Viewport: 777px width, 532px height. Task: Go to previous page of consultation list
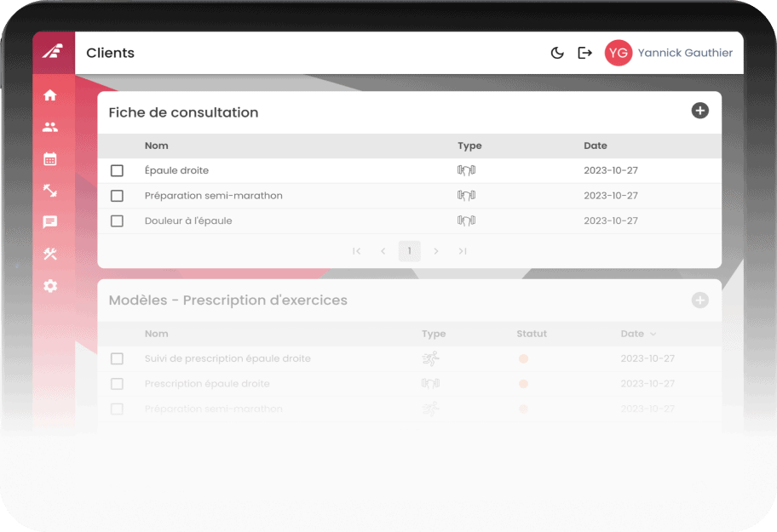pos(383,251)
